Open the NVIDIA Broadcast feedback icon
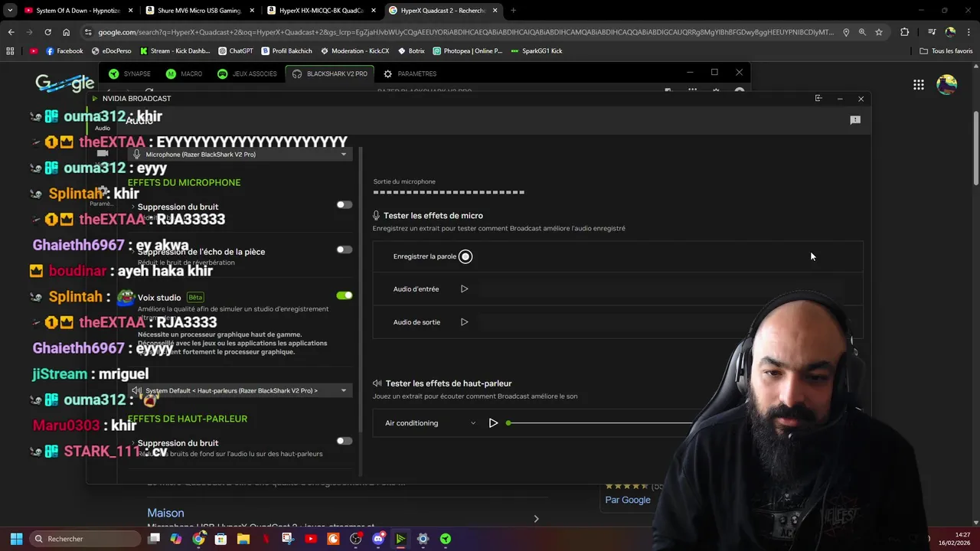Image resolution: width=980 pixels, height=551 pixels. [x=855, y=120]
